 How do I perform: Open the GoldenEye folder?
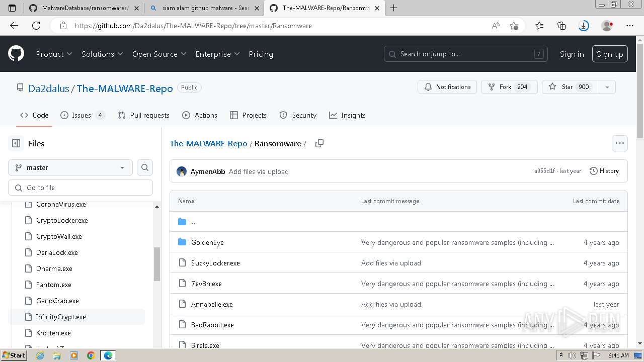click(207, 242)
